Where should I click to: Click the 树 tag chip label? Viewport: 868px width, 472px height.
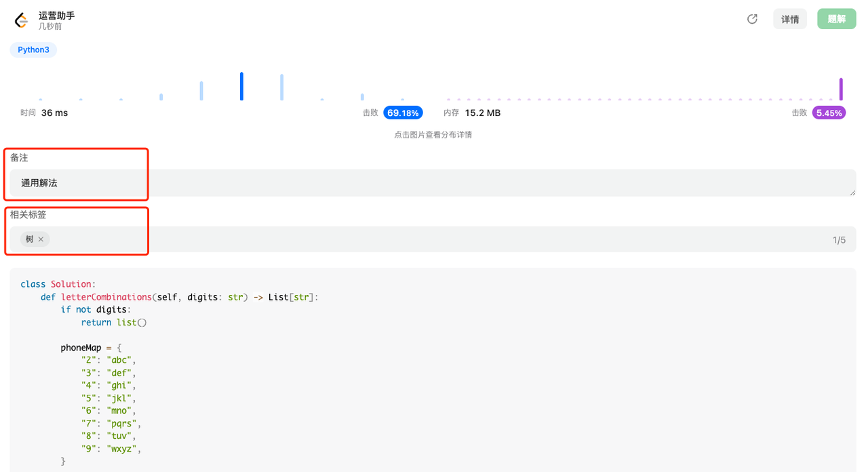tap(30, 239)
